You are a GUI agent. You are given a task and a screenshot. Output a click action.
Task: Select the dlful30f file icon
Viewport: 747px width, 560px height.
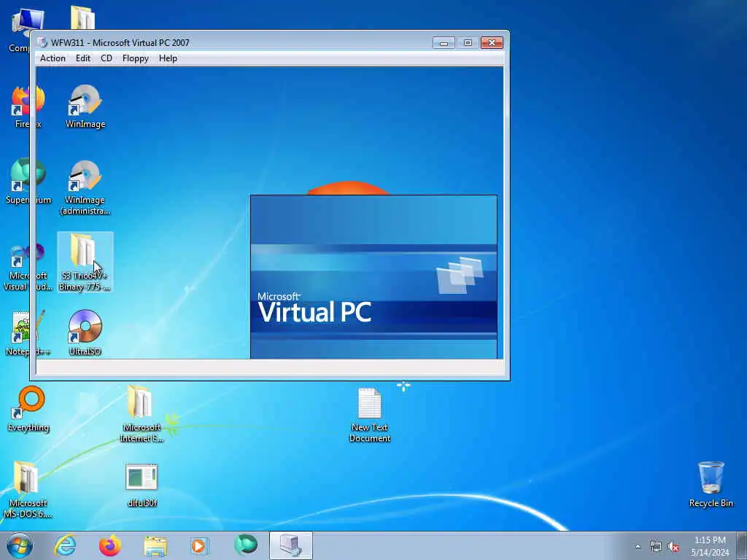click(142, 485)
